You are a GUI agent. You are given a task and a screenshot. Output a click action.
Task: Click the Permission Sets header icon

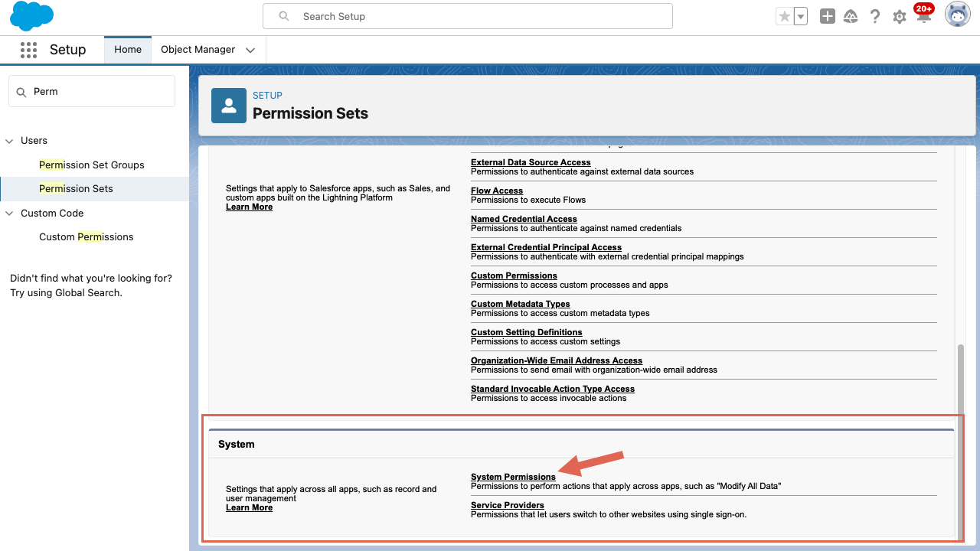coord(229,106)
